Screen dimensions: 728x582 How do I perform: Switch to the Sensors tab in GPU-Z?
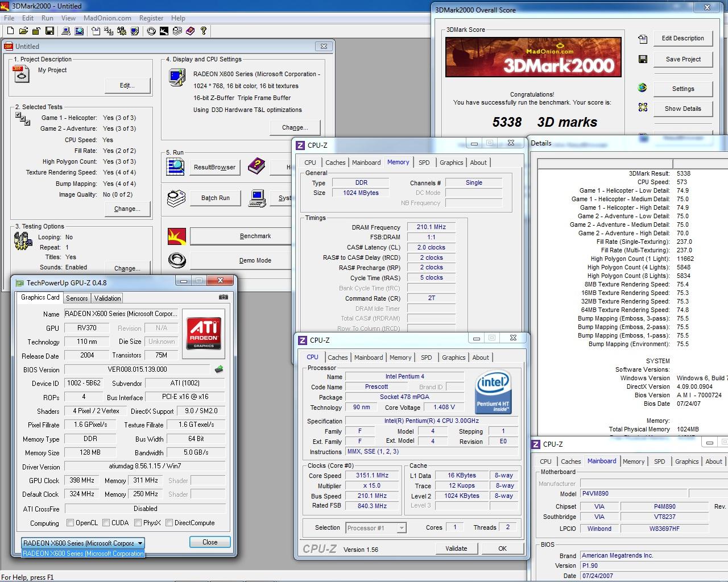pos(77,298)
